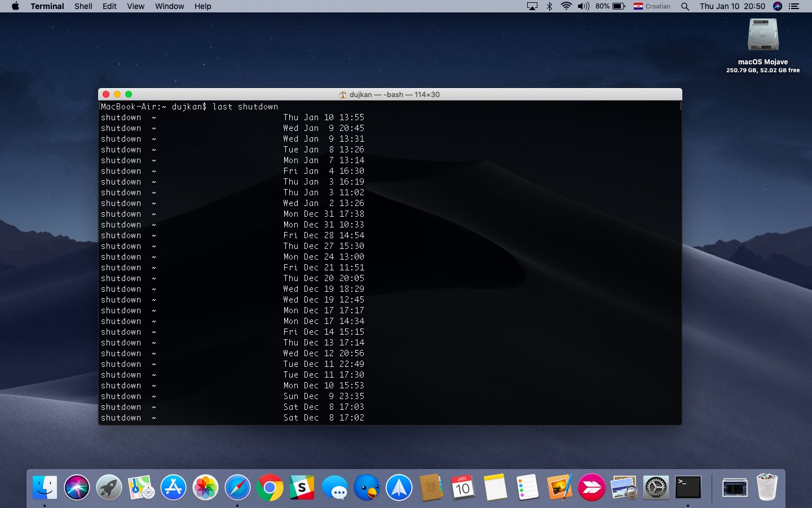
Task: Open Photos app in the Dock
Action: tap(205, 487)
